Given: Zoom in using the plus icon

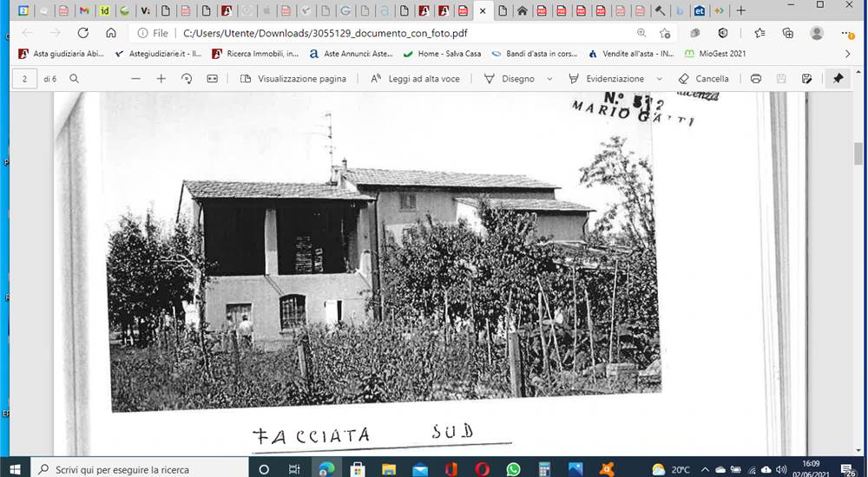Looking at the screenshot, I should pyautogui.click(x=161, y=79).
